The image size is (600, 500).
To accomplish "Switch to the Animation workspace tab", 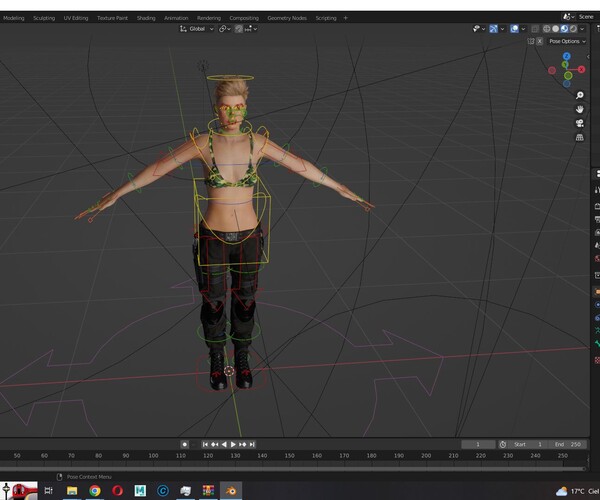I will 176,18.
